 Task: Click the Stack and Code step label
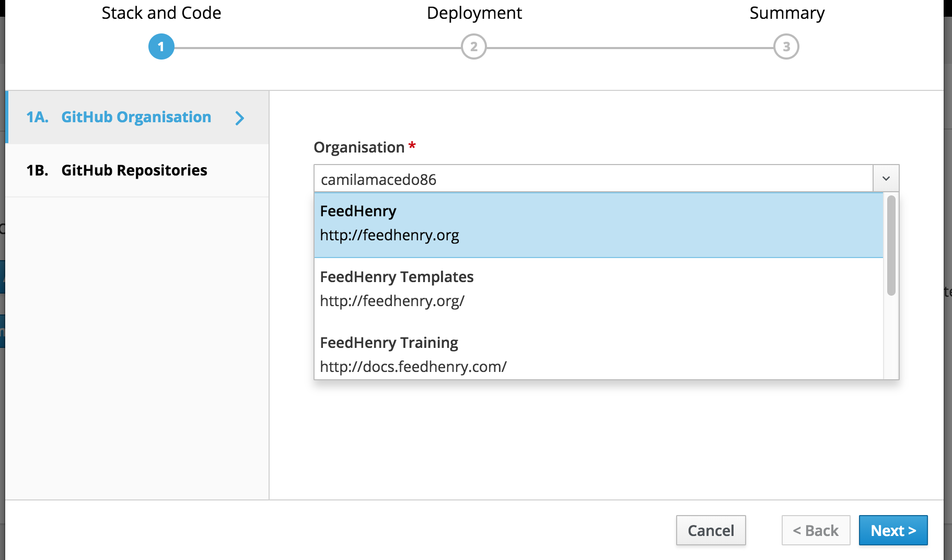(161, 13)
